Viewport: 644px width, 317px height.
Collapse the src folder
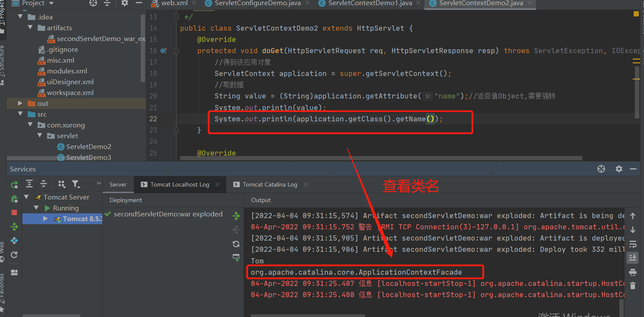[x=20, y=114]
